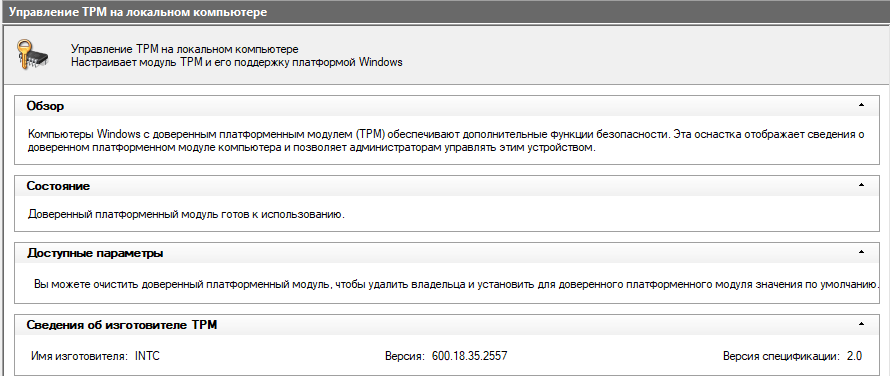Click the Обзор section header

pos(447,106)
